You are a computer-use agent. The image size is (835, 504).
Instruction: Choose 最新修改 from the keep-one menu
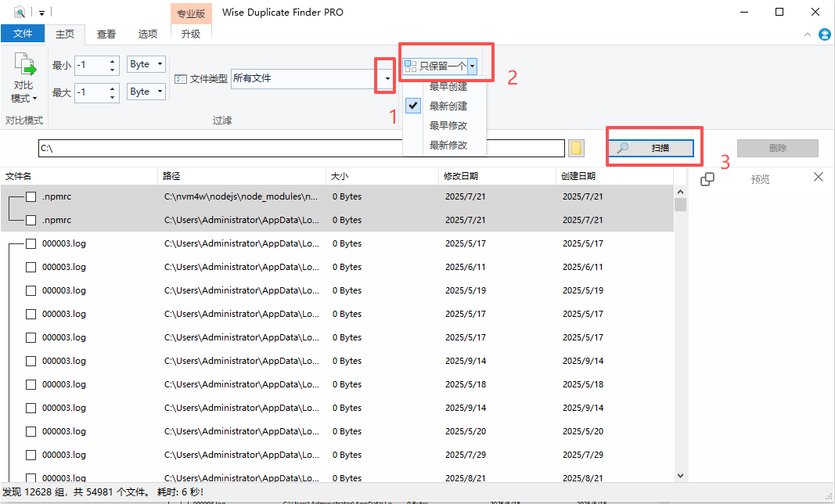tap(448, 145)
